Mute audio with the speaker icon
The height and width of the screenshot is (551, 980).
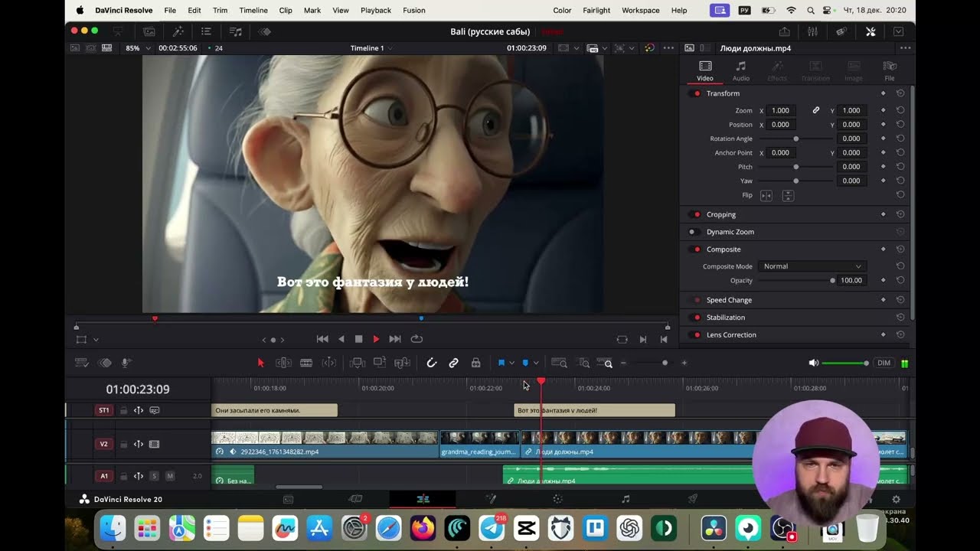pyautogui.click(x=814, y=363)
